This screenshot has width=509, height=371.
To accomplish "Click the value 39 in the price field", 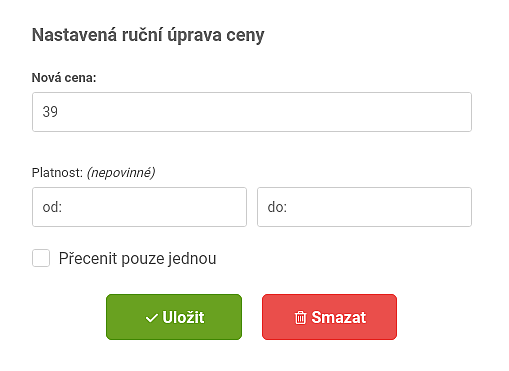I will (50, 112).
